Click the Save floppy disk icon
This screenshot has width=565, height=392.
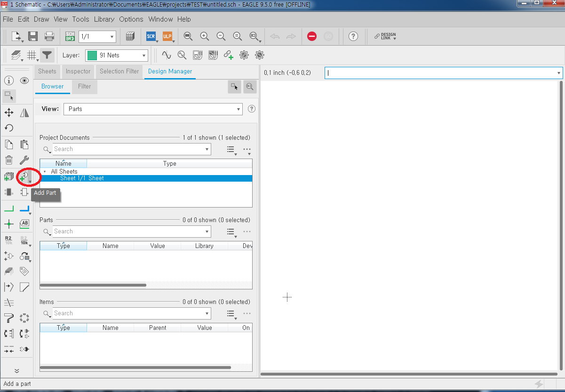point(33,36)
